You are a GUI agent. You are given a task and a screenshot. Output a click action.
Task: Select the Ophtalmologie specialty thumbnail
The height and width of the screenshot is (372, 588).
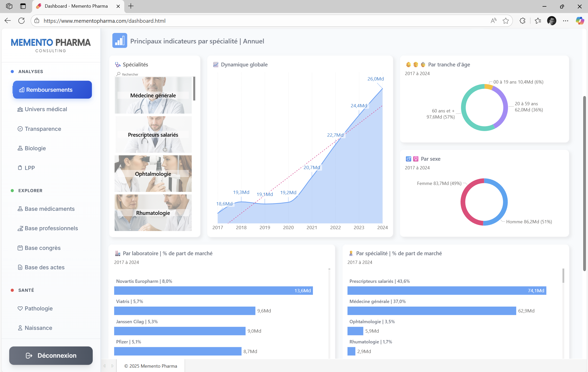point(153,174)
